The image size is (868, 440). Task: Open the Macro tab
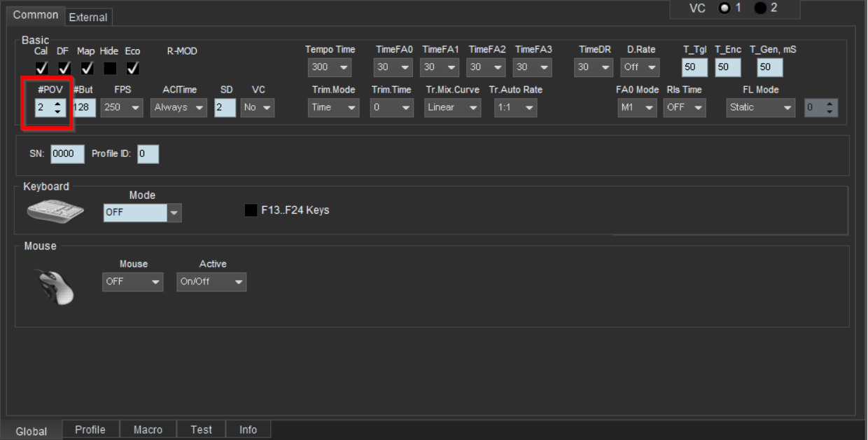[x=148, y=429]
